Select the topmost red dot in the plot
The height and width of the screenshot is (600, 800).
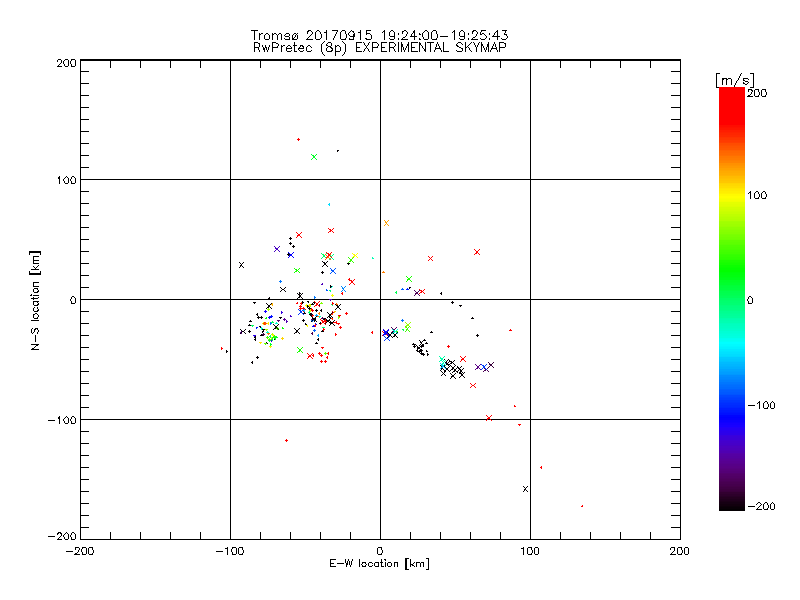298,139
